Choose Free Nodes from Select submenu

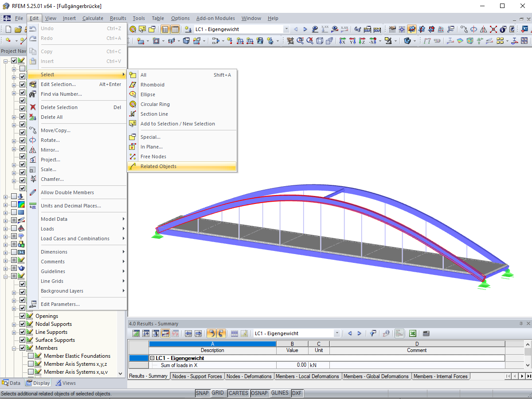(182, 156)
